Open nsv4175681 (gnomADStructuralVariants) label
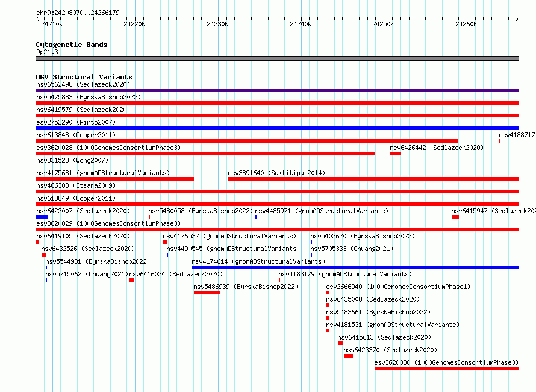 103,173
